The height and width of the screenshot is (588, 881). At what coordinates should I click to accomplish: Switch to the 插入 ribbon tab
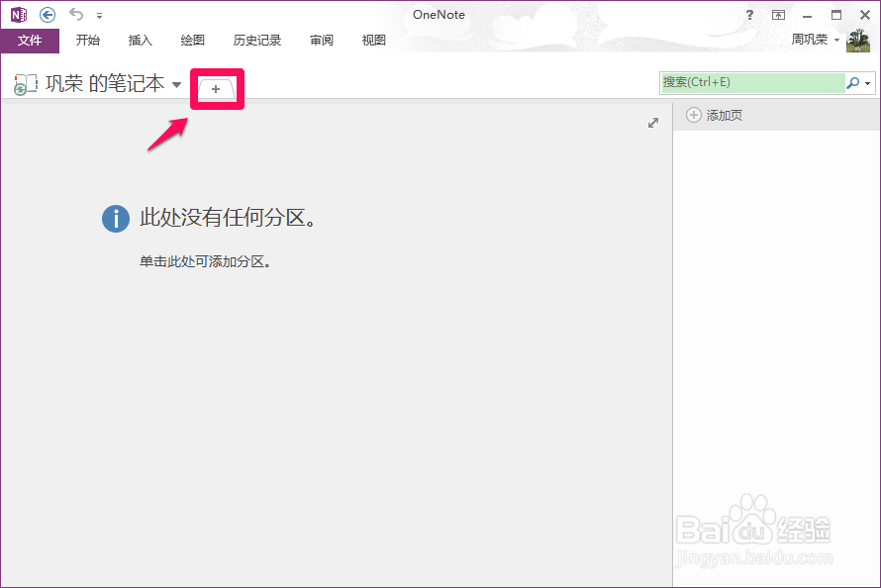[141, 41]
